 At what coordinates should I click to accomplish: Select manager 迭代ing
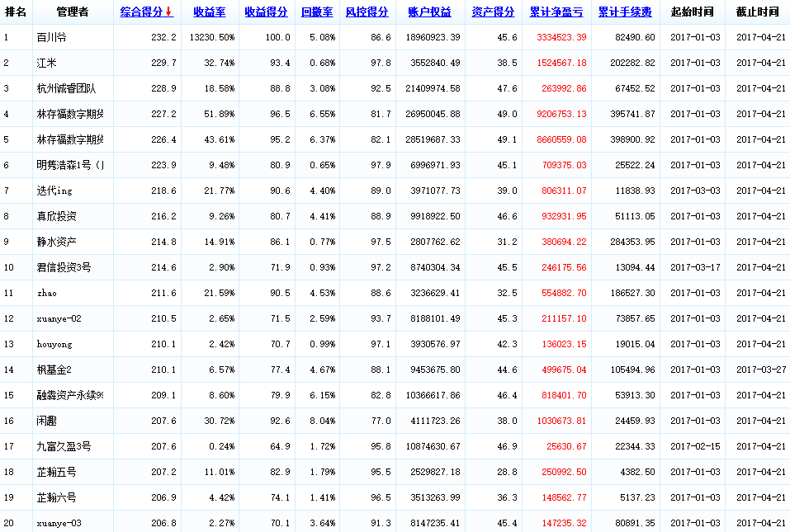pos(54,191)
